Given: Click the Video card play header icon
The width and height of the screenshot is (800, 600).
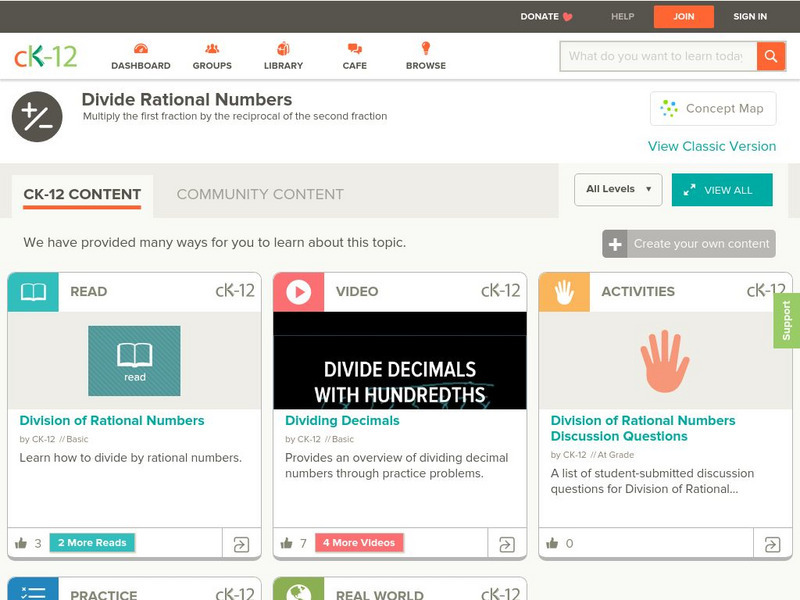Looking at the screenshot, I should (298, 292).
